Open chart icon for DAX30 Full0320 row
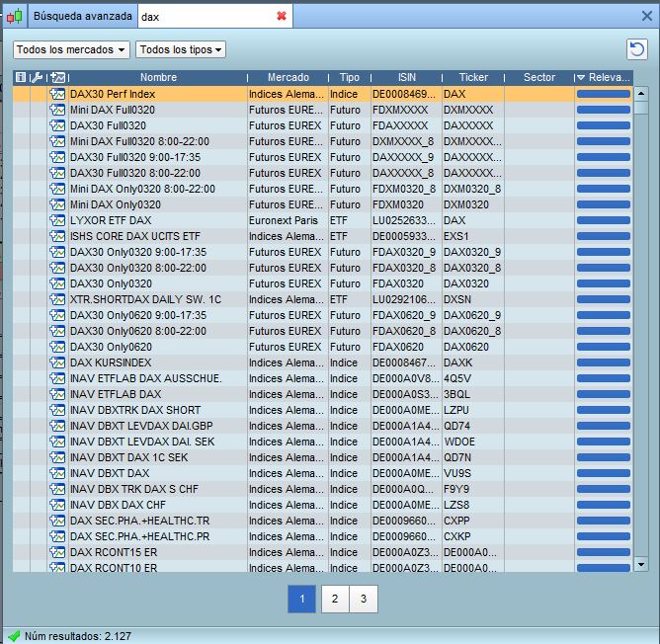This screenshot has width=660, height=644. pos(57,125)
